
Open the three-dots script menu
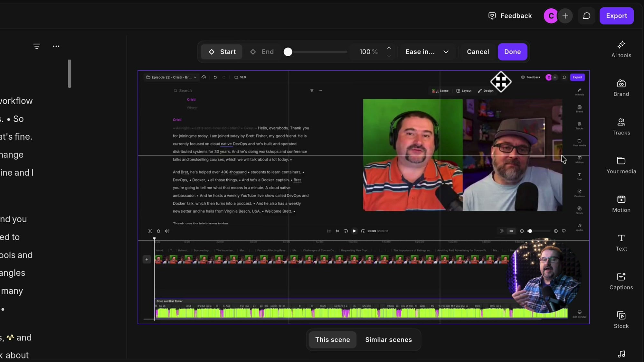coord(56,46)
